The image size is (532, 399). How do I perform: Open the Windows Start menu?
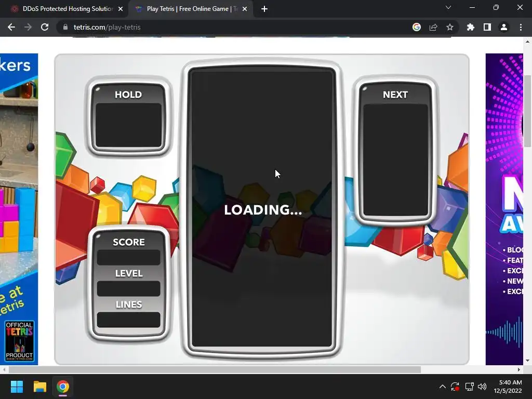tap(17, 387)
